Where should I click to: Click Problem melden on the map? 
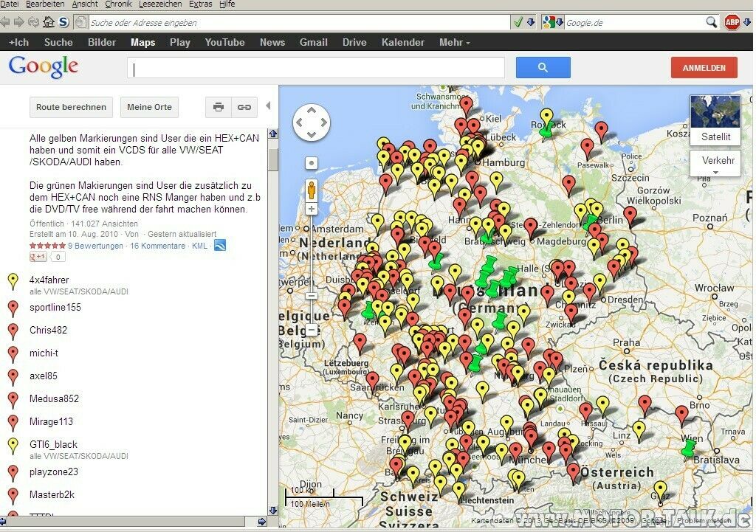pos(704,520)
